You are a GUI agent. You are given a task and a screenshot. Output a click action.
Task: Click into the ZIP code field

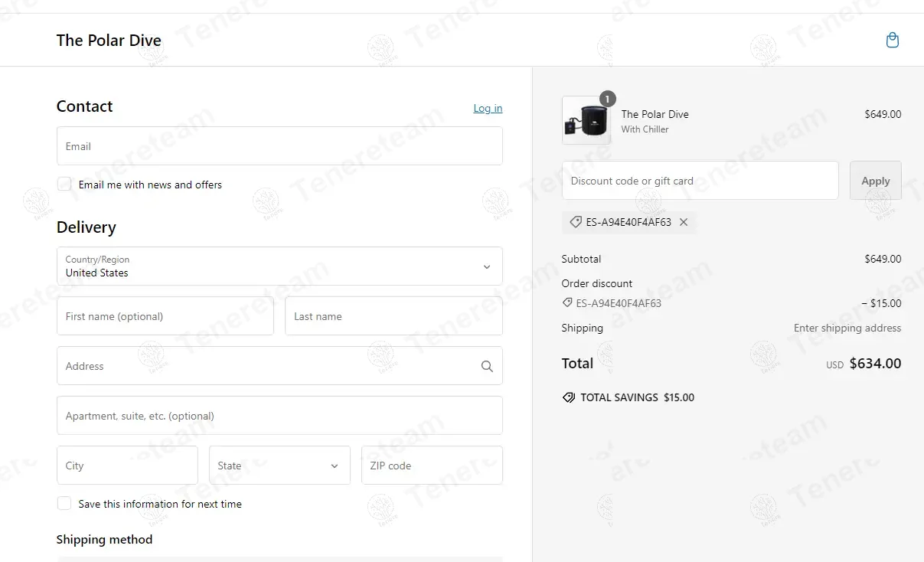pos(432,466)
